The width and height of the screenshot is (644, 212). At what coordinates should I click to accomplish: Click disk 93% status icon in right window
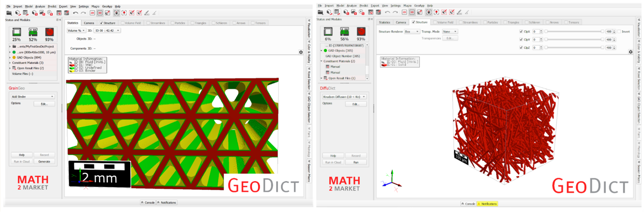(x=361, y=32)
